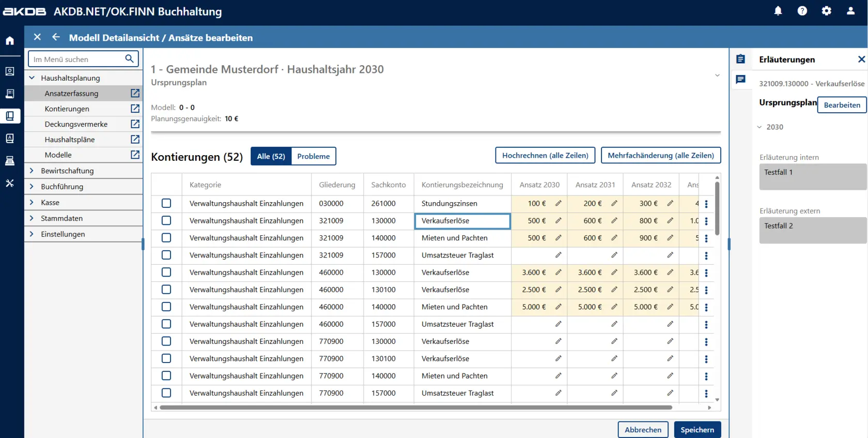The image size is (868, 438).
Task: Edit Ansatz 2030 pencil for Stundungszinsen row
Action: pyautogui.click(x=558, y=204)
